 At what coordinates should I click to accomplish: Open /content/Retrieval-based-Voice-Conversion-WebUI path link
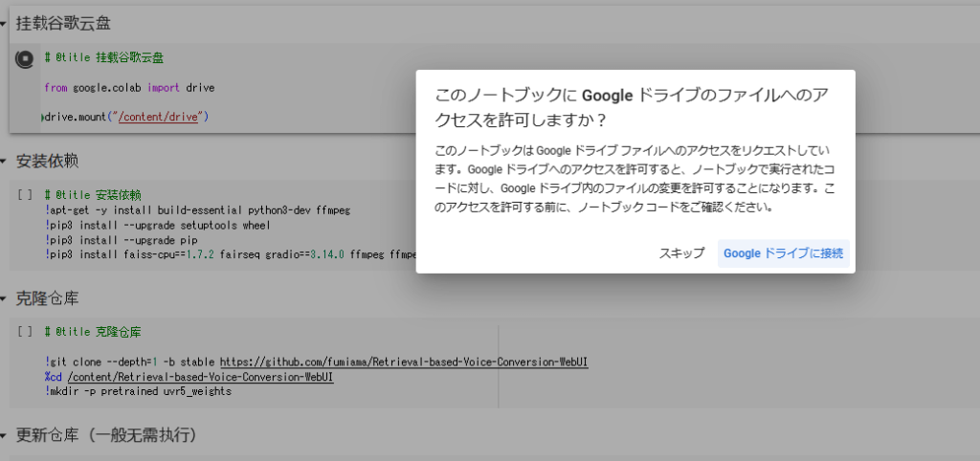coord(200,377)
